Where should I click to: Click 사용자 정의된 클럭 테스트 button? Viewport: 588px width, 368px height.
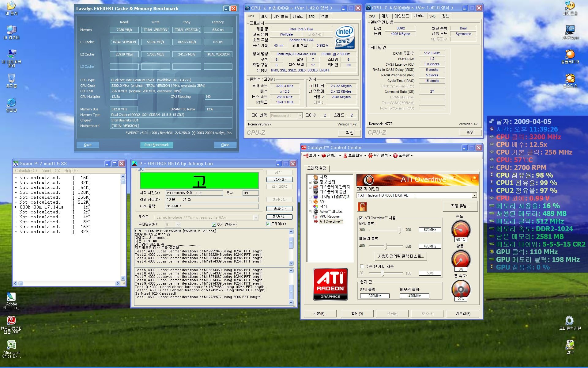click(401, 256)
